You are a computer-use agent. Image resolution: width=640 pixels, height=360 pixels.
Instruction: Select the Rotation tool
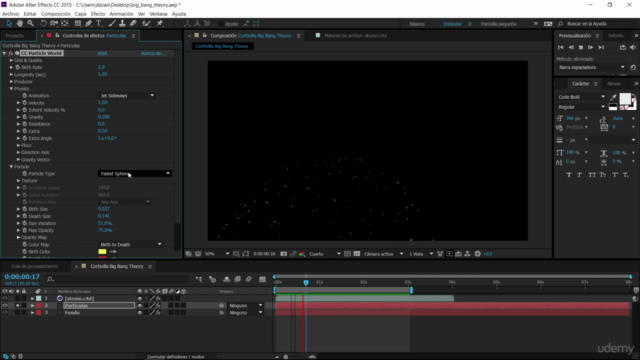click(43, 24)
